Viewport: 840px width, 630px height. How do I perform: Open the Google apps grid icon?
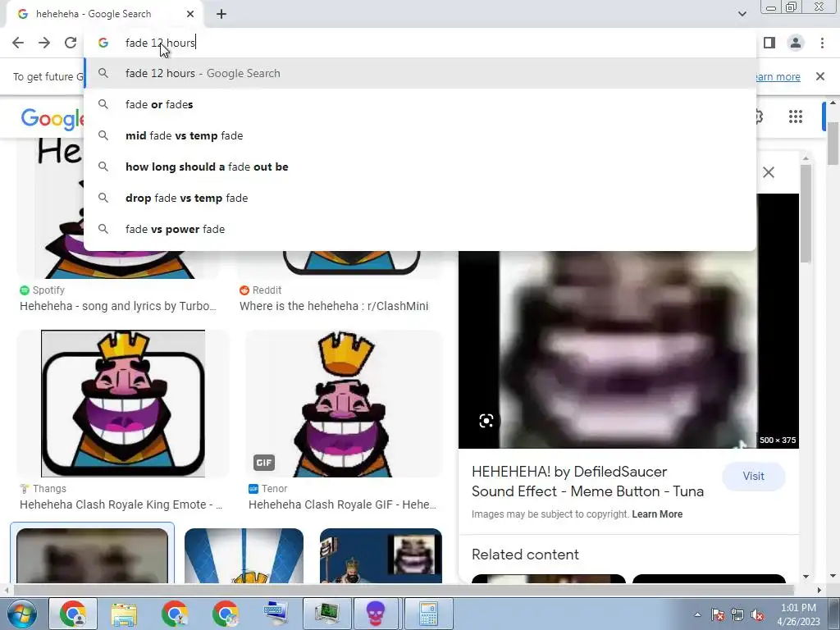click(796, 116)
